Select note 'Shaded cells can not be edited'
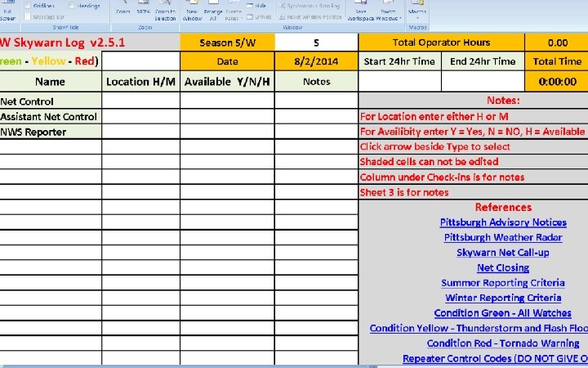Image resolution: width=588 pixels, height=368 pixels. tap(473, 161)
